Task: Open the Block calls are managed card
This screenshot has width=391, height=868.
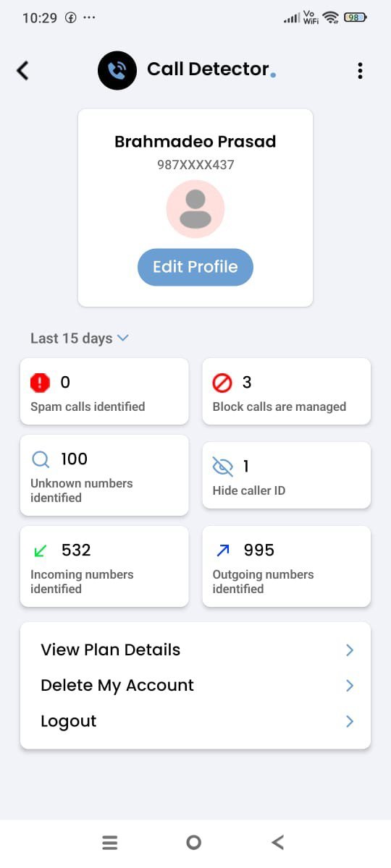Action: tap(287, 391)
